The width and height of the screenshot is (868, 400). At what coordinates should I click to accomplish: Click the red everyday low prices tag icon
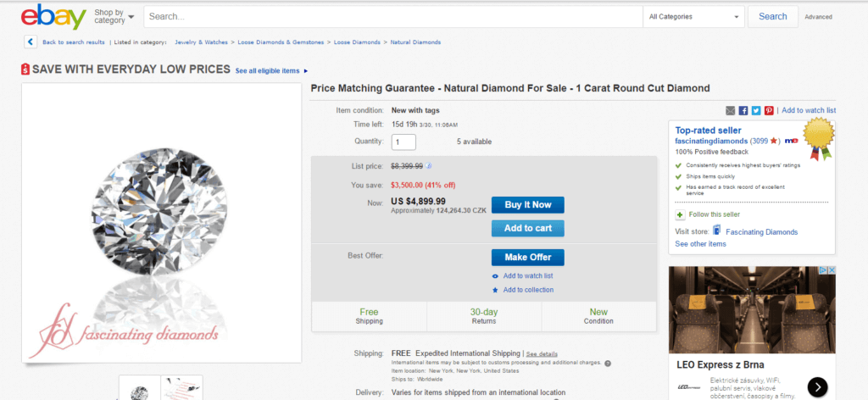pos(25,69)
